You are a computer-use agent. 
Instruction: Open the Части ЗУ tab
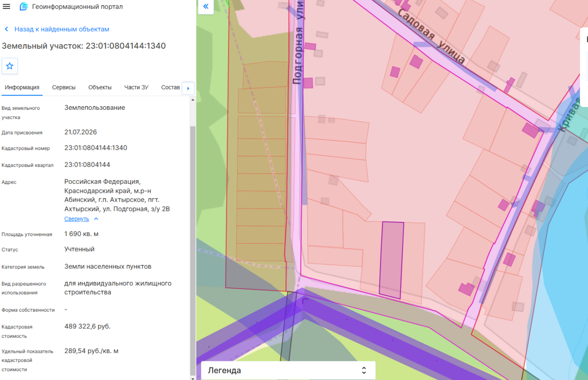click(136, 87)
